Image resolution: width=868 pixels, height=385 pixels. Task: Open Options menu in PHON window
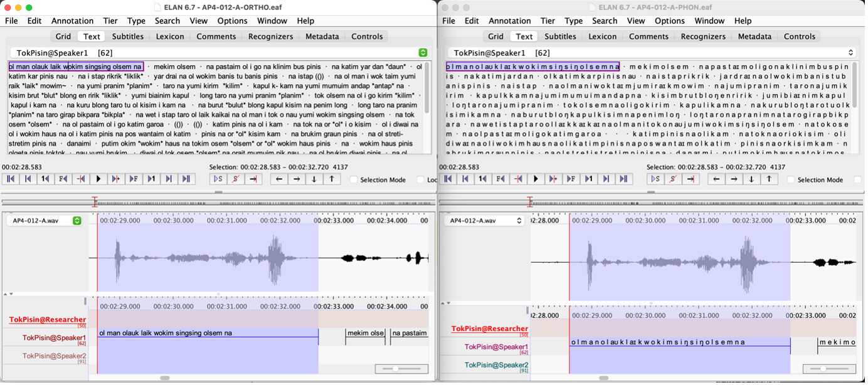pos(670,21)
